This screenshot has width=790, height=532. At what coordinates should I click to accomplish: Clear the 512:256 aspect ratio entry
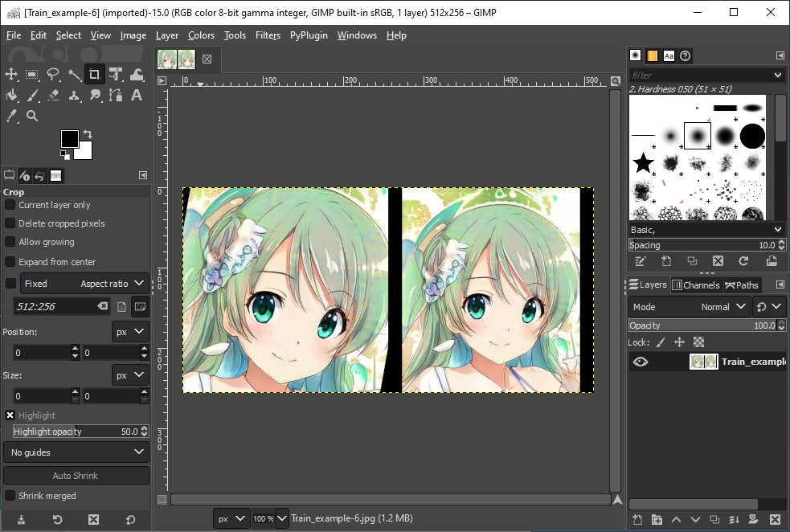tap(103, 306)
